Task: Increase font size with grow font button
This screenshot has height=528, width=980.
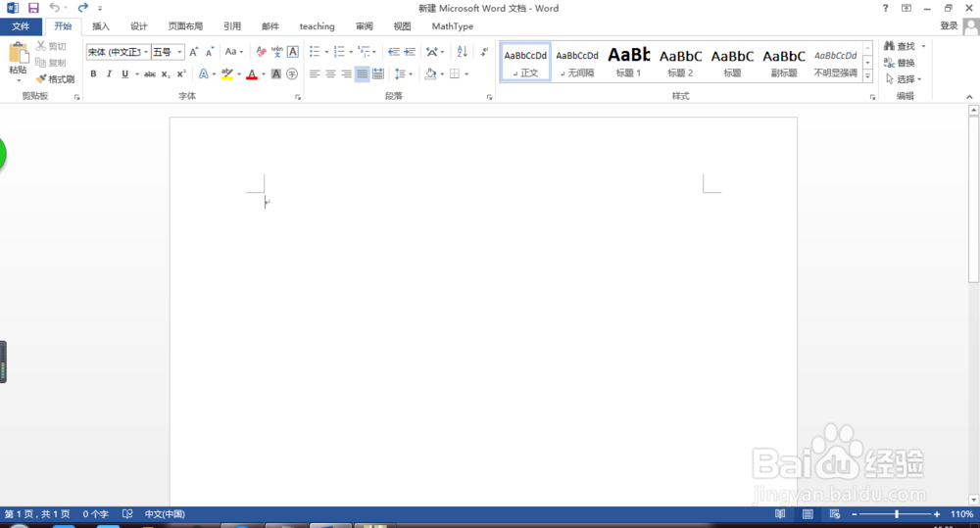Action: (194, 52)
